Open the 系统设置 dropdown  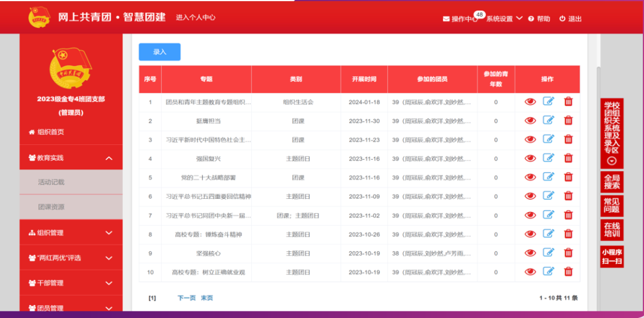pos(504,19)
